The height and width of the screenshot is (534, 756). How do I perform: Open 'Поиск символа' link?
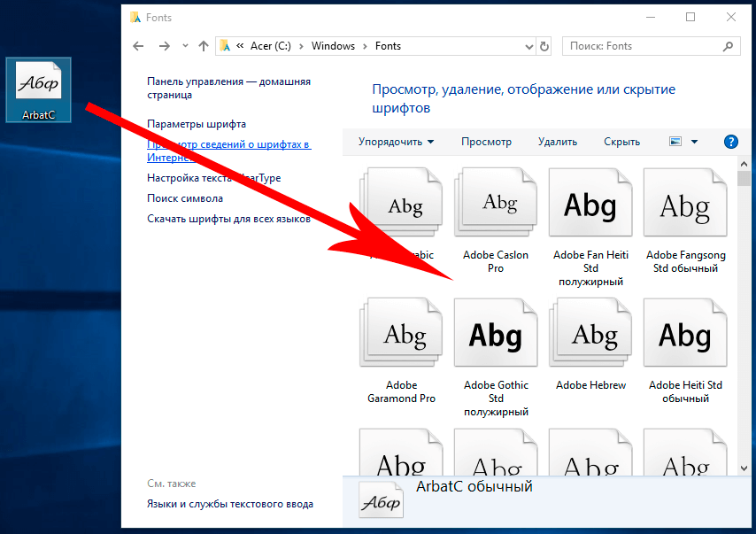(x=185, y=198)
